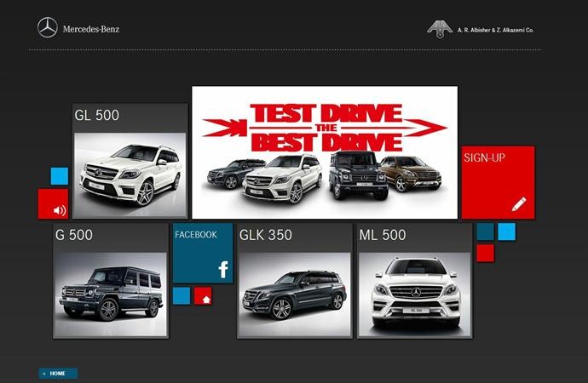Click the dark teal square beside ML 500
Screen dimensions: 588x383
click(485, 232)
